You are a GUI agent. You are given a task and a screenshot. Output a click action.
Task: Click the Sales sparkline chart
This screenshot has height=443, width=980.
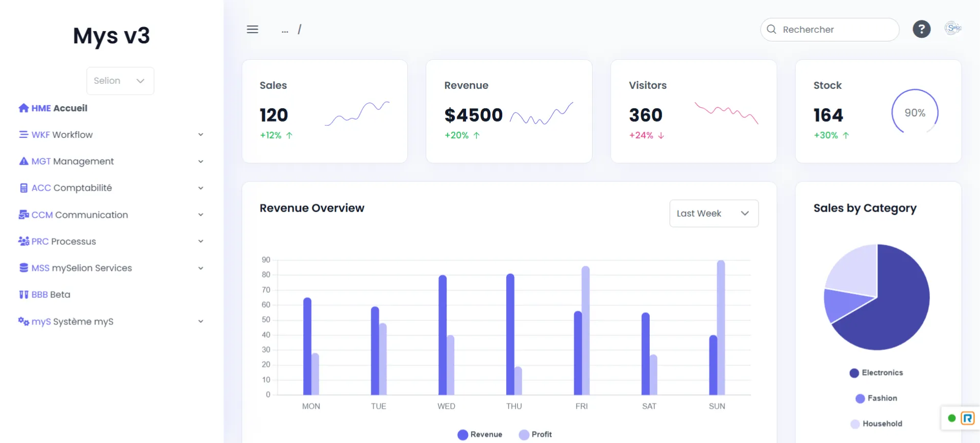point(357,113)
